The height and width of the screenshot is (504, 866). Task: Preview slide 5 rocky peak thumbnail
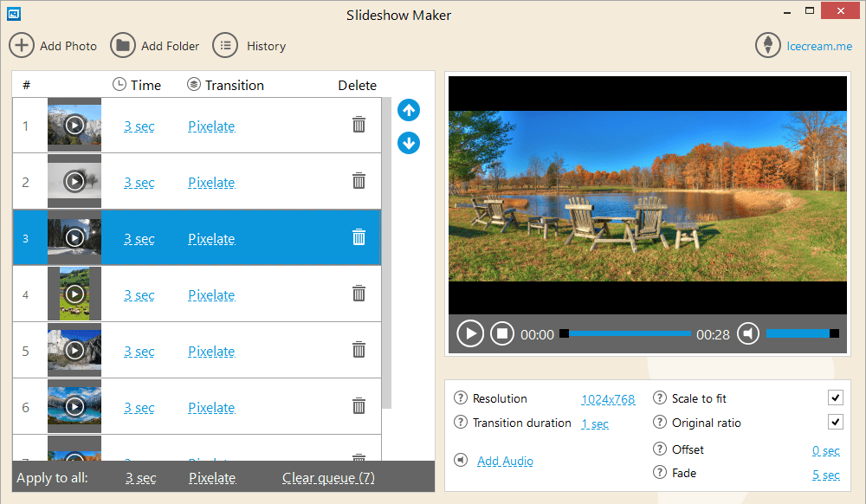[x=74, y=350]
